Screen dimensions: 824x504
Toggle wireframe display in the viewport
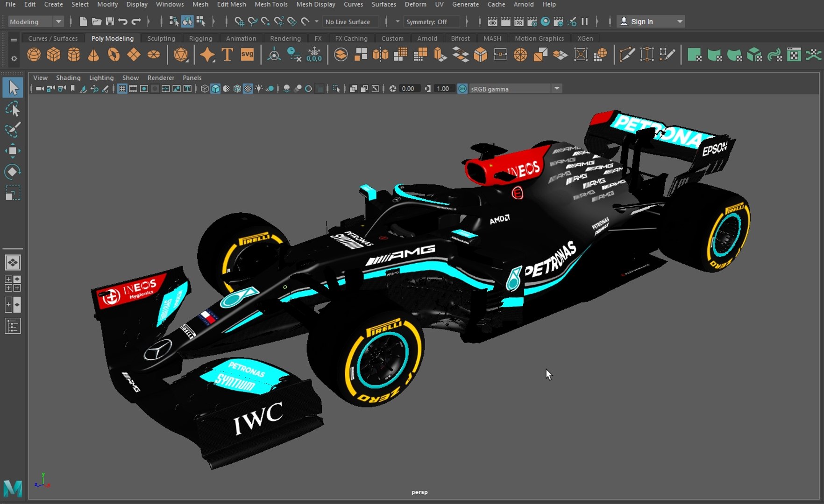tap(205, 89)
